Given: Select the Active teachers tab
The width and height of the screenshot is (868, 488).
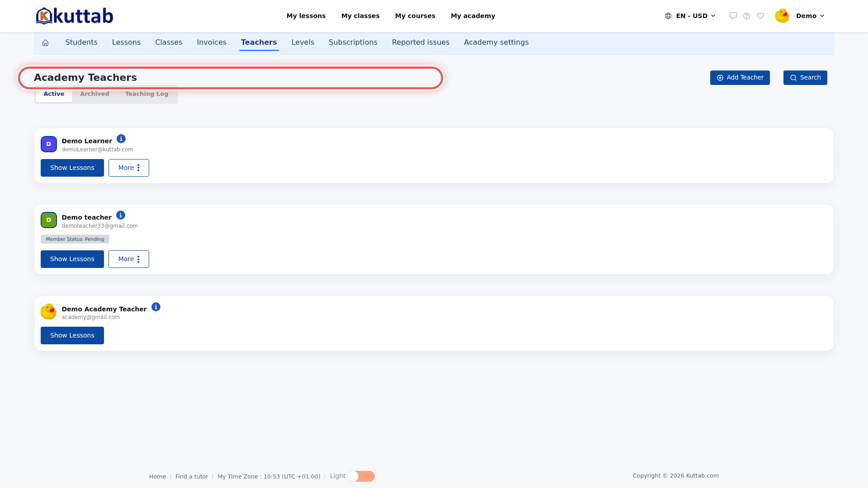Looking at the screenshot, I should (54, 94).
